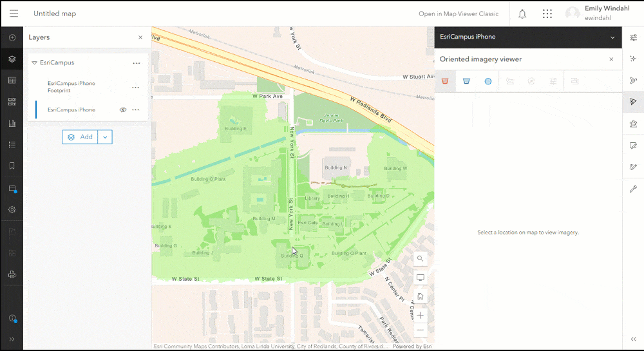Open layer Properties in the right toolbar
This screenshot has height=351, width=644.
(633, 37)
